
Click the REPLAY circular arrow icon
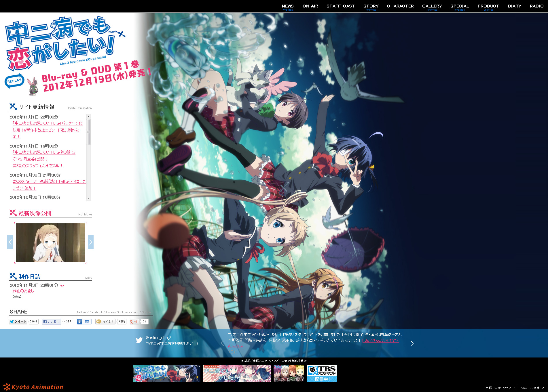tap(14, 81)
